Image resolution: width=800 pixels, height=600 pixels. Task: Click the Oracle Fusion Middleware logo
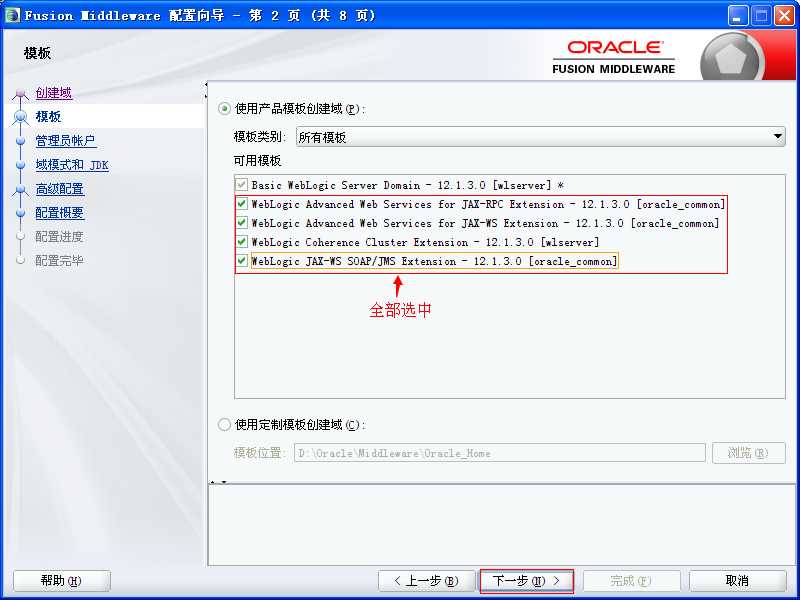pos(613,57)
